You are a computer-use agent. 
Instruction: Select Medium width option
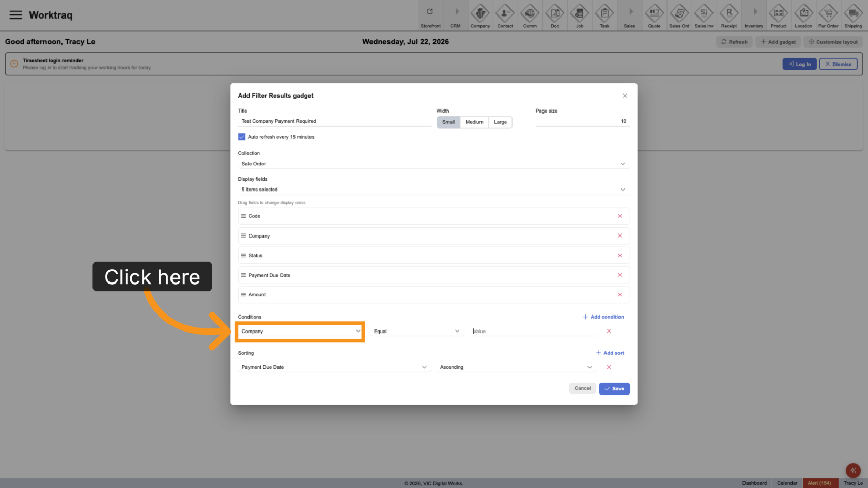(x=474, y=122)
